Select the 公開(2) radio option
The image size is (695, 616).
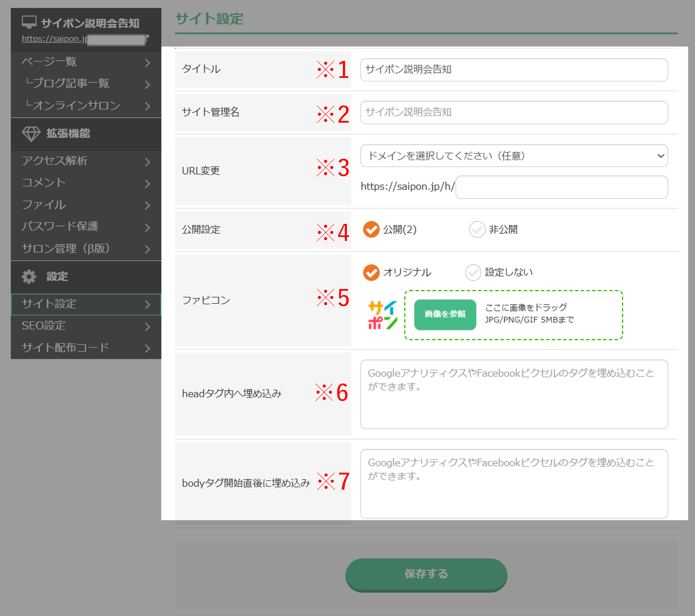[371, 230]
